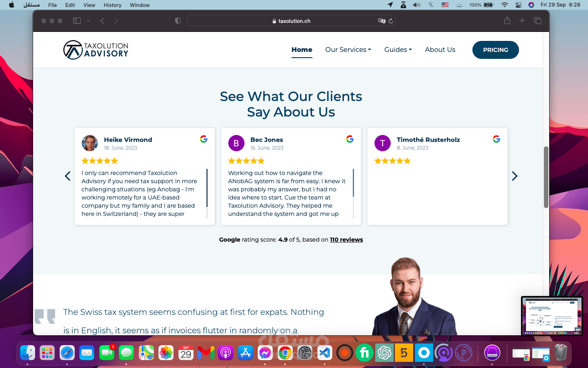Open Podcasts from the dock
This screenshot has width=588, height=368.
click(225, 352)
